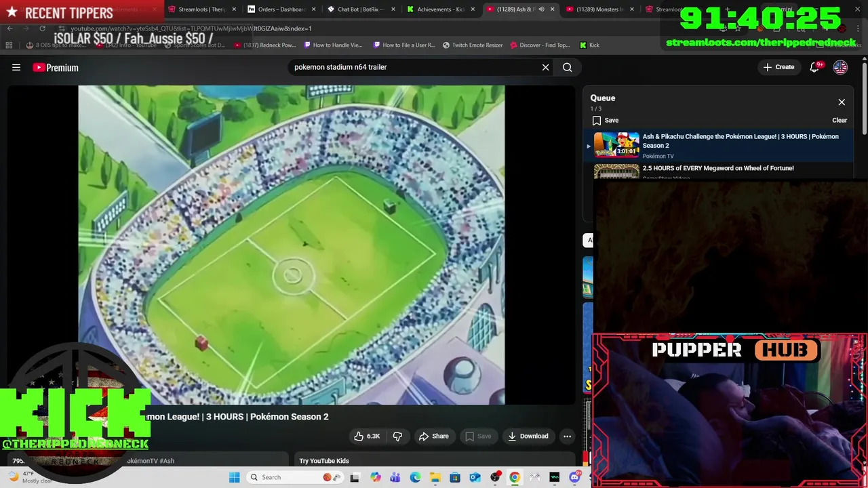Launch Copilot from the taskbar
868x488 pixels.
[x=376, y=477]
